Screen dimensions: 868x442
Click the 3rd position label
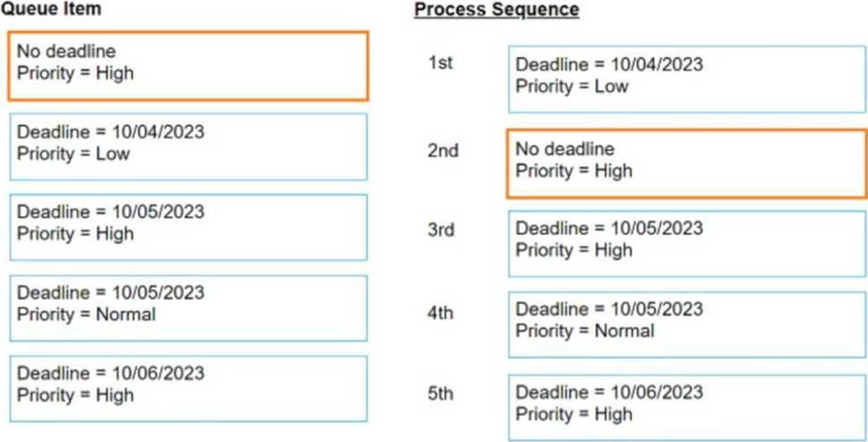[442, 229]
